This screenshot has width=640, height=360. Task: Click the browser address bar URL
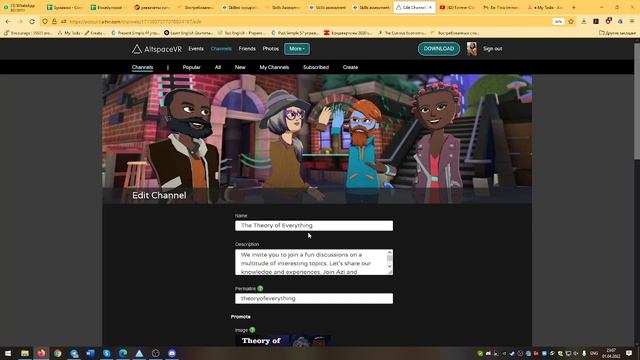click(x=135, y=21)
